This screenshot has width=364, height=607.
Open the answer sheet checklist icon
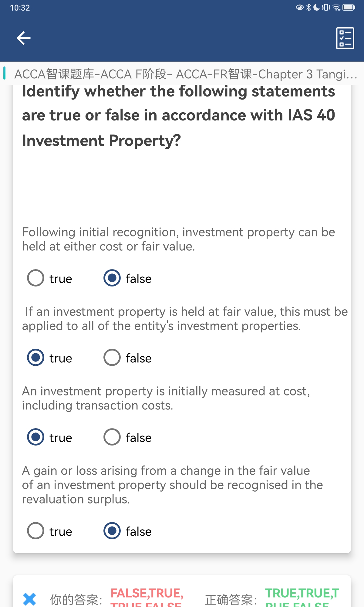click(345, 38)
